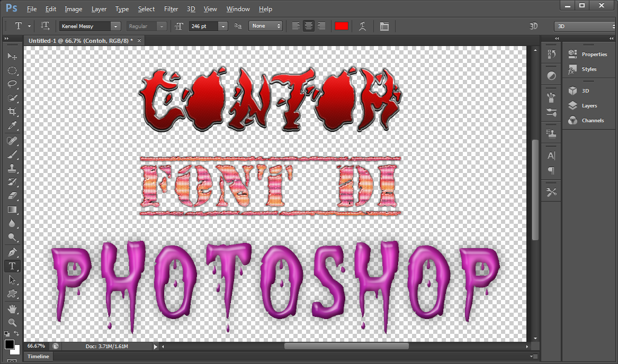Open the 3D workspace switcher dropdown
The height and width of the screenshot is (364, 618).
585,26
